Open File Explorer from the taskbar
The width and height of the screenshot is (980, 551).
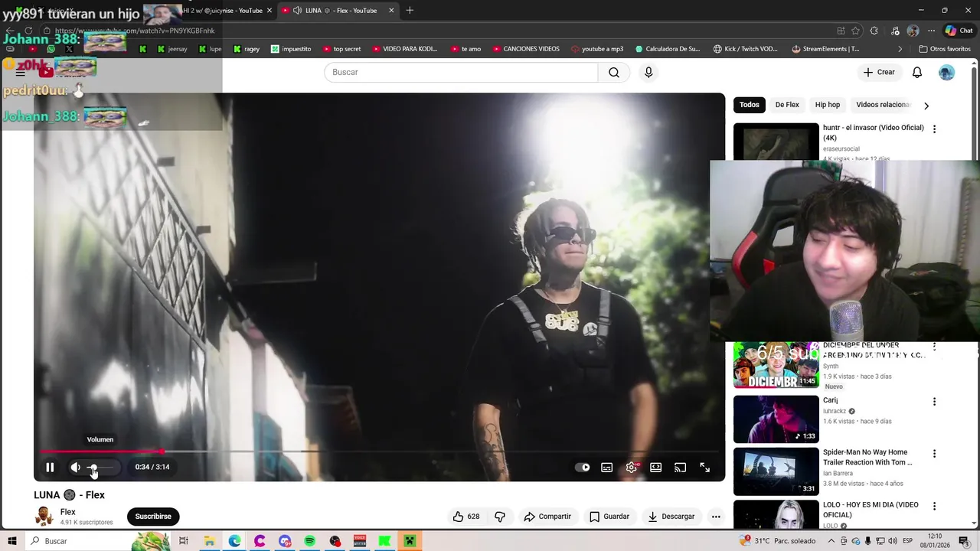209,541
